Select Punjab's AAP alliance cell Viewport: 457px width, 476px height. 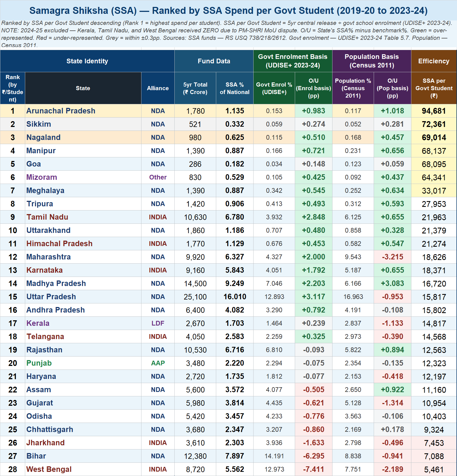158,363
